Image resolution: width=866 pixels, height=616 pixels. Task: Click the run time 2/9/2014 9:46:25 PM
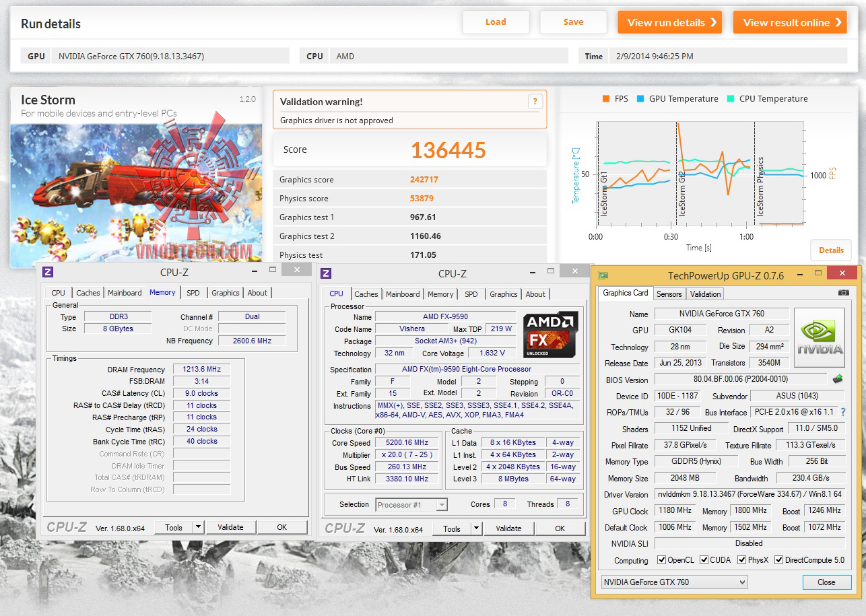655,57
